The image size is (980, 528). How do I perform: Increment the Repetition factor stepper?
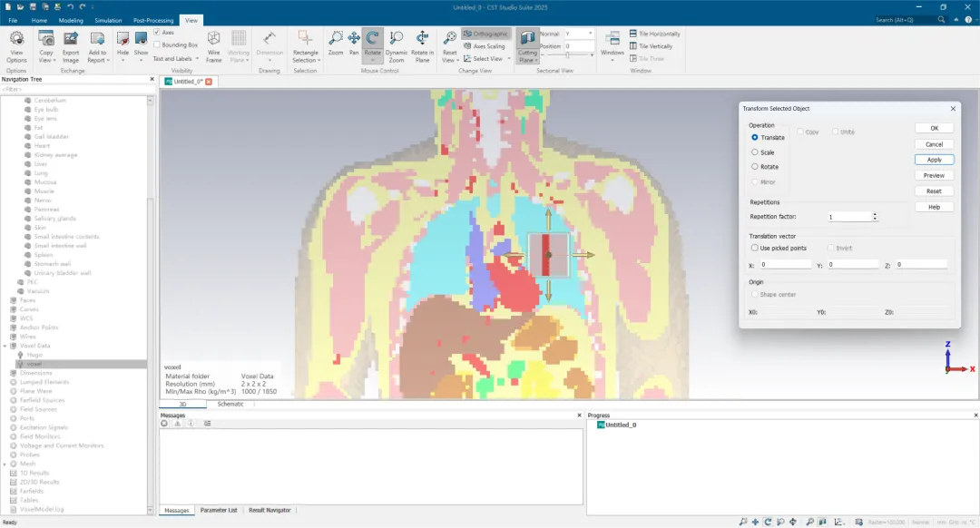point(875,214)
